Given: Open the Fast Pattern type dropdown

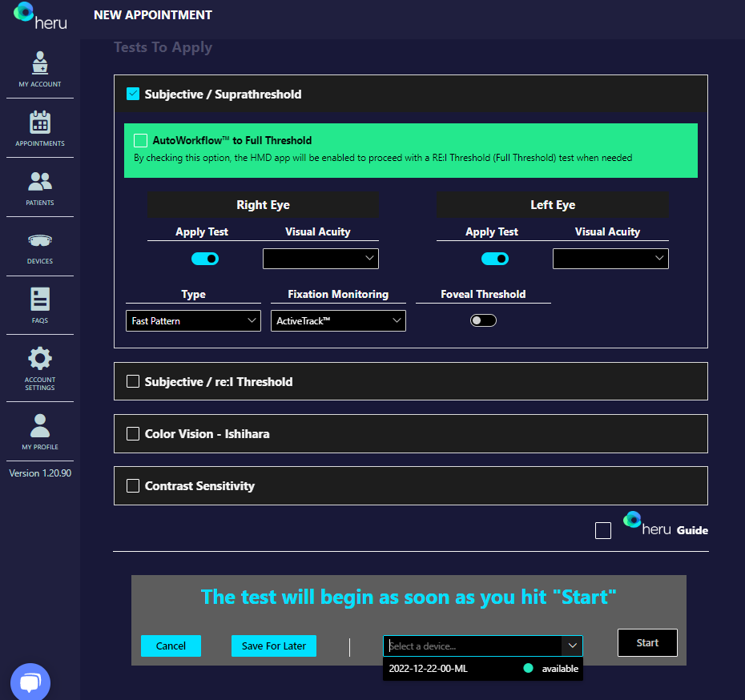Looking at the screenshot, I should tap(193, 321).
